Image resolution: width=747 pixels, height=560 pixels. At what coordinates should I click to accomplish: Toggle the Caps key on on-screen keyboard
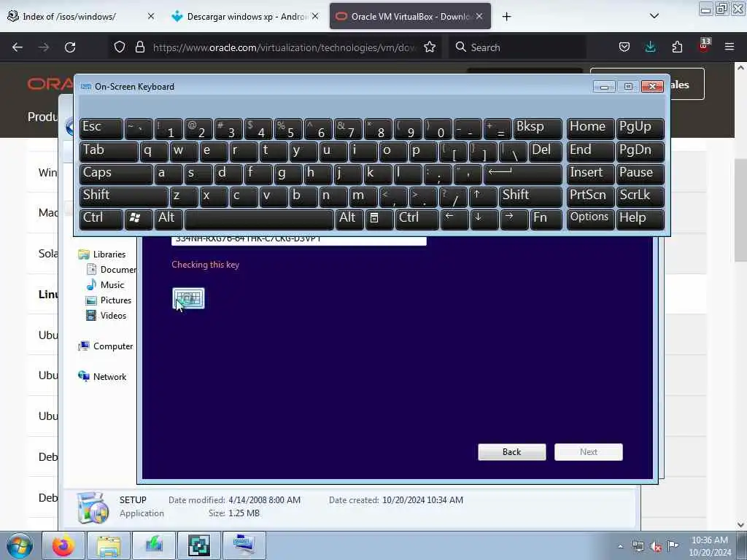[116, 174]
